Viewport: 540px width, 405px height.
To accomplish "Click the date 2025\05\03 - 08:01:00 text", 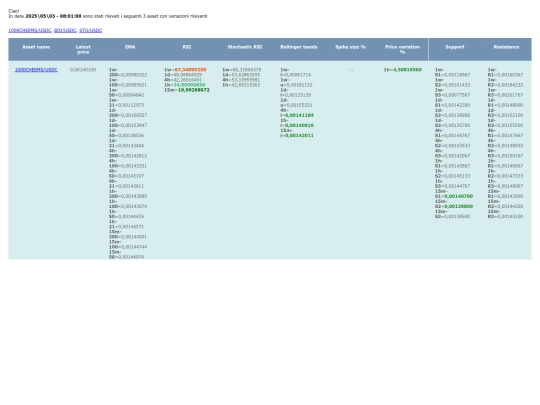I will pyautogui.click(x=53, y=16).
